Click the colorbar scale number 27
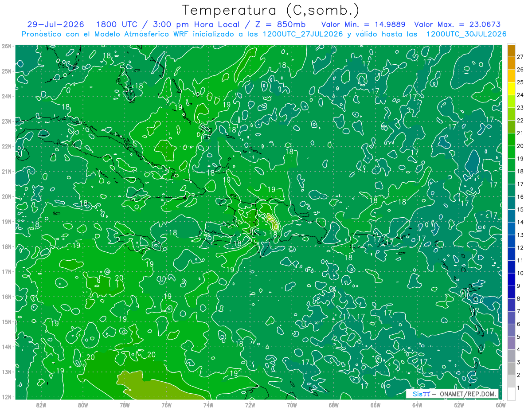 point(520,57)
